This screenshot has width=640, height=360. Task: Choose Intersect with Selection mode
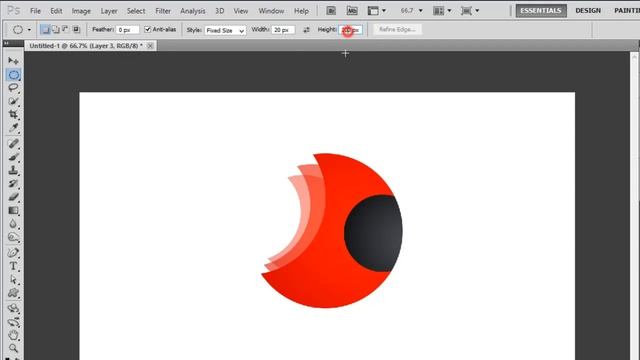(x=76, y=29)
